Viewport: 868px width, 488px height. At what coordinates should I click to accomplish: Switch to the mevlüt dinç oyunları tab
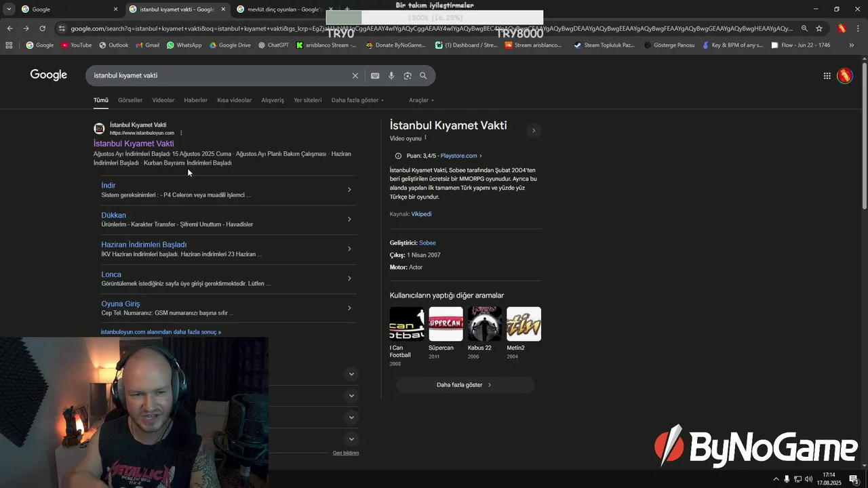click(285, 9)
